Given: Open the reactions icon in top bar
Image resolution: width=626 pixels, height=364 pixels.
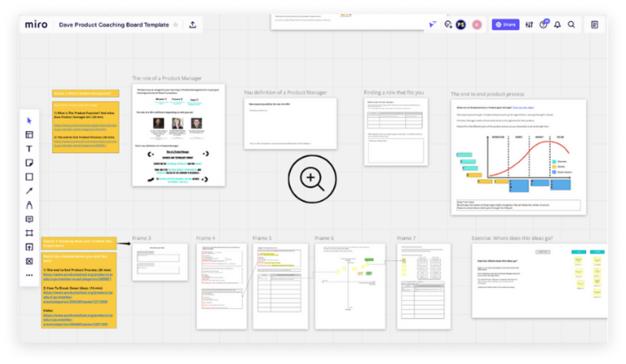Looking at the screenshot, I should 449,25.
